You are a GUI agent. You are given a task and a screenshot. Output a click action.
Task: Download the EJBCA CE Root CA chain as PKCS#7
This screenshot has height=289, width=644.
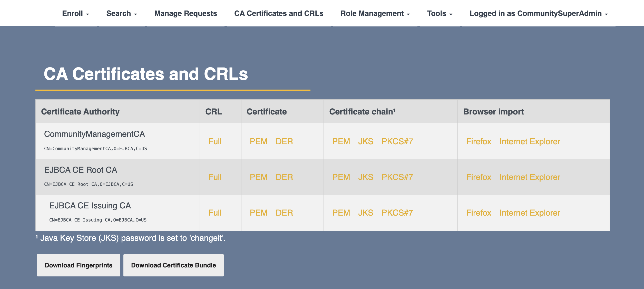(397, 177)
